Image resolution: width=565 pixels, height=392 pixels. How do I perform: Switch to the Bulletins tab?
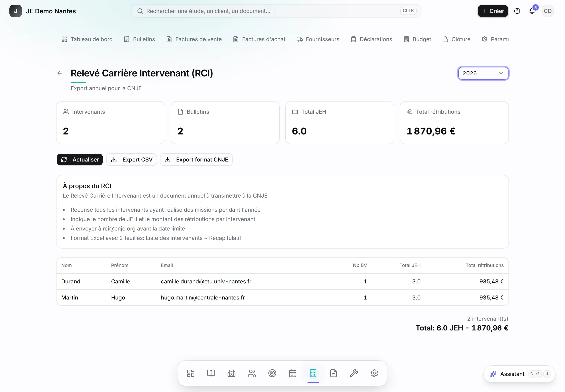click(139, 39)
